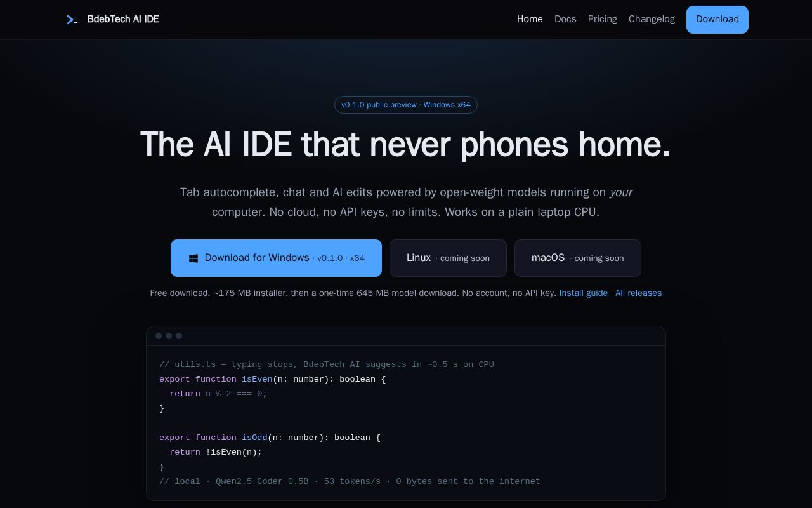Open the BdebTech AI IDE brand link
Screen dimensions: 812x508
coord(112,20)
